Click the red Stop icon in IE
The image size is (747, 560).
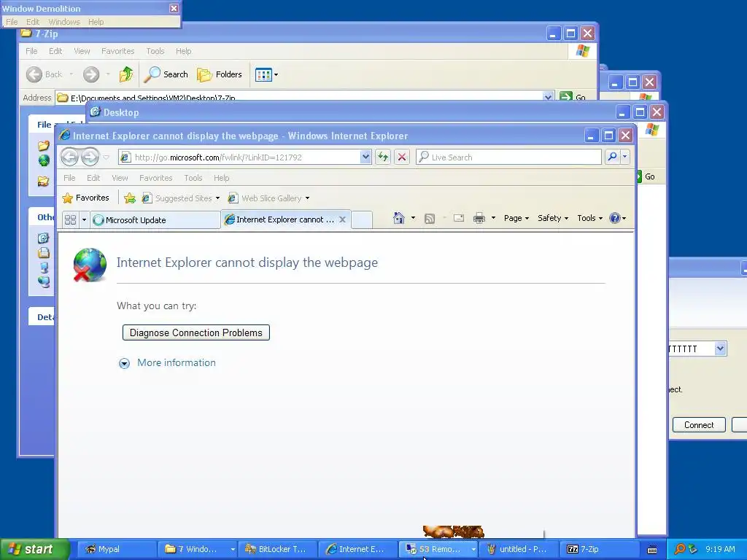(402, 157)
